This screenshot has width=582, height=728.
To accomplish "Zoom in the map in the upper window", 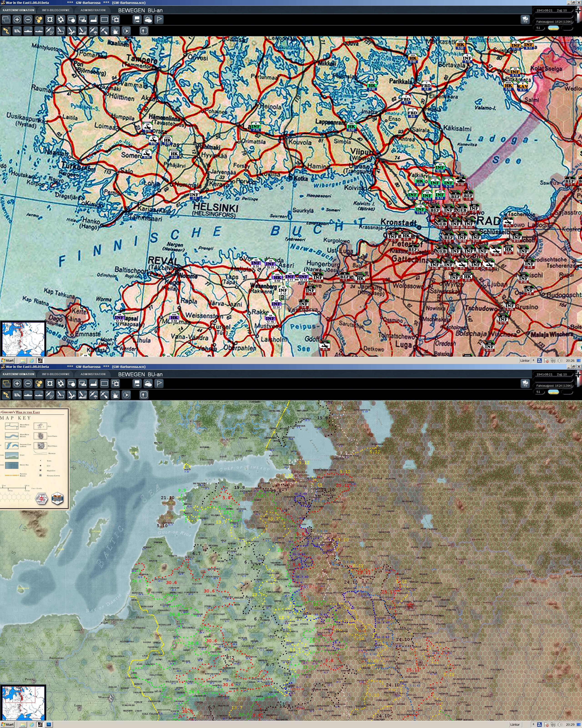I will point(17,20).
